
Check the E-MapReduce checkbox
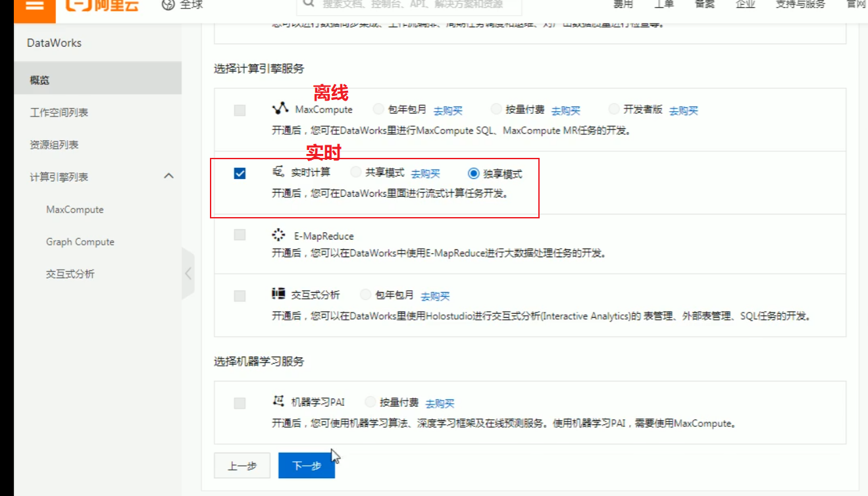click(x=240, y=235)
